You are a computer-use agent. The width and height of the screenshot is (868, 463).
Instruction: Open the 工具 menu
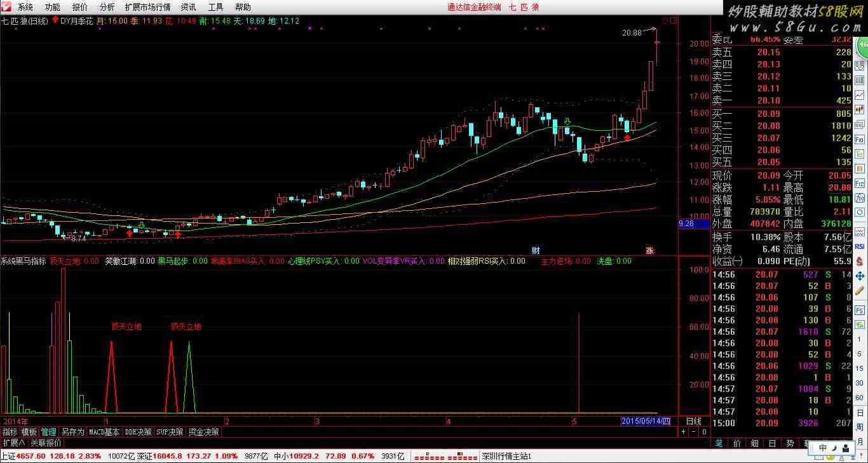[215, 8]
